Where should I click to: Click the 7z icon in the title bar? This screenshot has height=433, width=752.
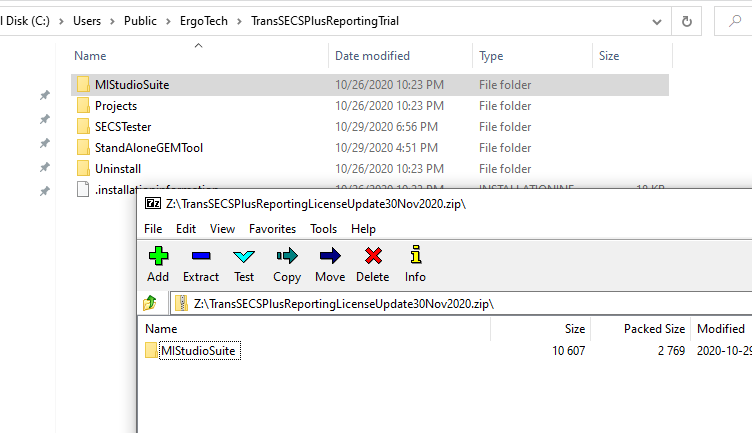(153, 203)
